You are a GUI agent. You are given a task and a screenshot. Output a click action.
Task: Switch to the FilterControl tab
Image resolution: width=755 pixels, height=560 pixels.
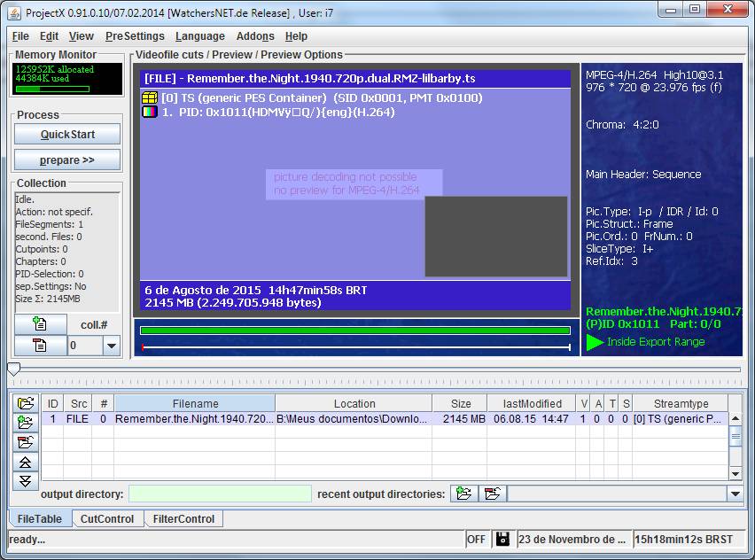point(183,518)
